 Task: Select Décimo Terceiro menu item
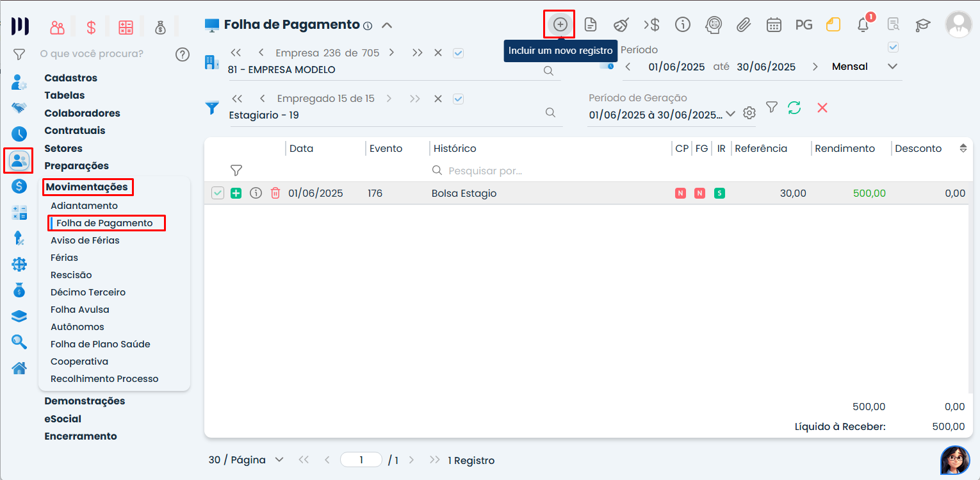click(88, 292)
